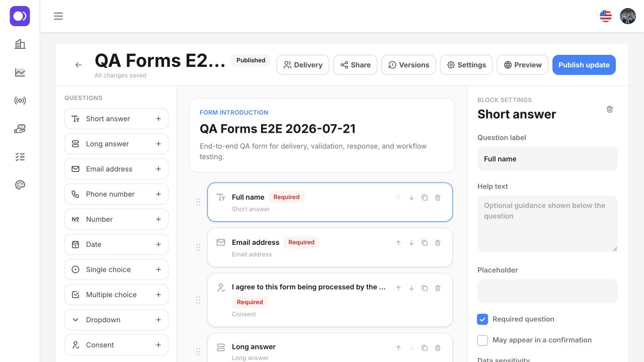The width and height of the screenshot is (644, 362).
Task: Open the analytics chart sidebar icon
Action: pos(20,72)
